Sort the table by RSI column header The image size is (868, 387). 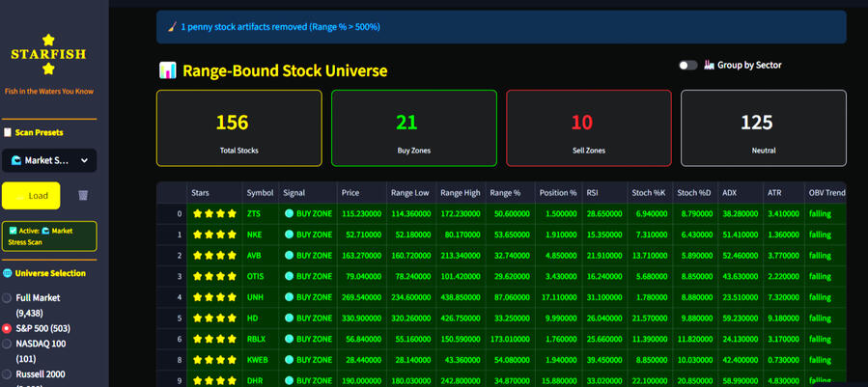coord(592,193)
